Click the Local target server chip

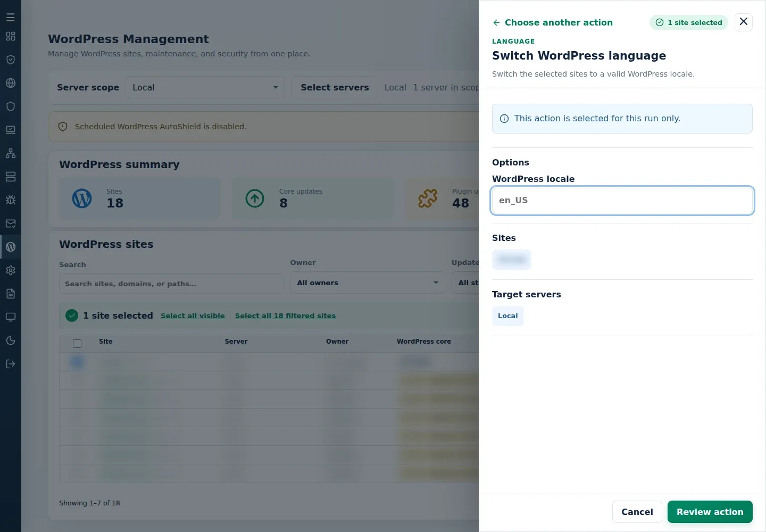[508, 316]
